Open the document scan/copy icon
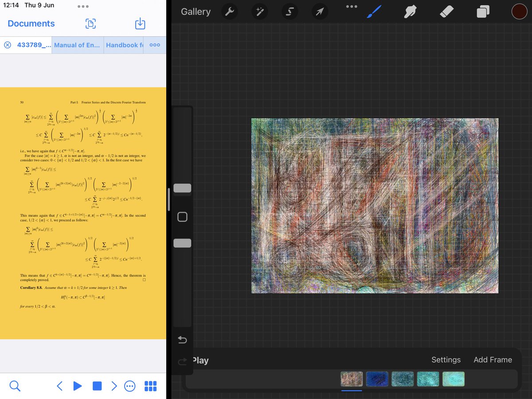 [x=91, y=23]
